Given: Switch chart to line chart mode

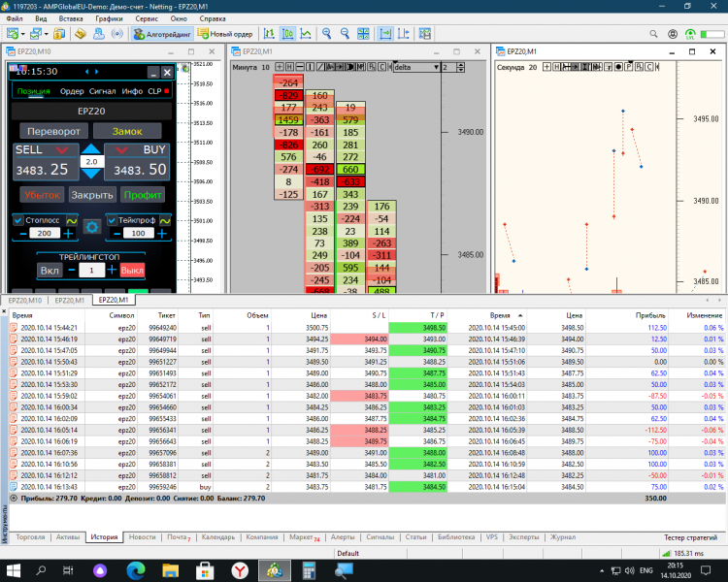Looking at the screenshot, I should tap(306, 34).
